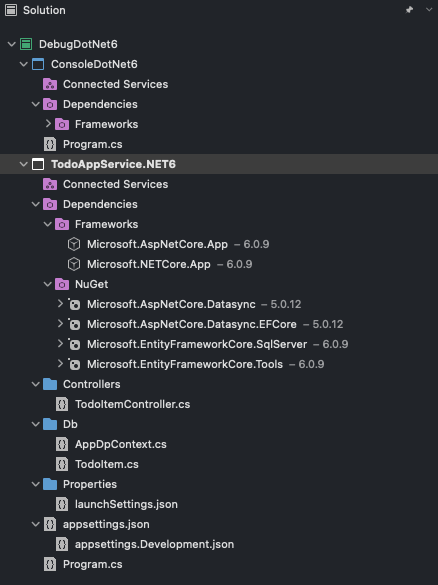Click the TodoItemController.cs file icon
438x585 pixels.
tap(62, 404)
